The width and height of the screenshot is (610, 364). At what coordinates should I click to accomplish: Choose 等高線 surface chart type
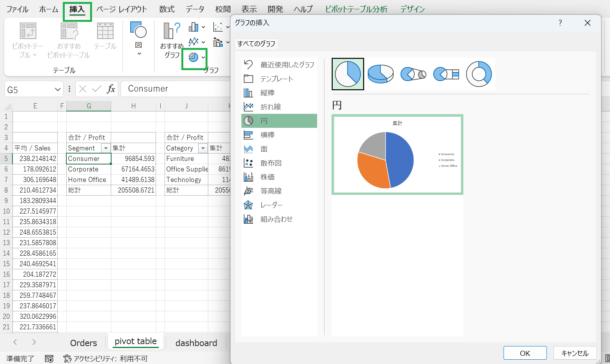click(x=279, y=191)
